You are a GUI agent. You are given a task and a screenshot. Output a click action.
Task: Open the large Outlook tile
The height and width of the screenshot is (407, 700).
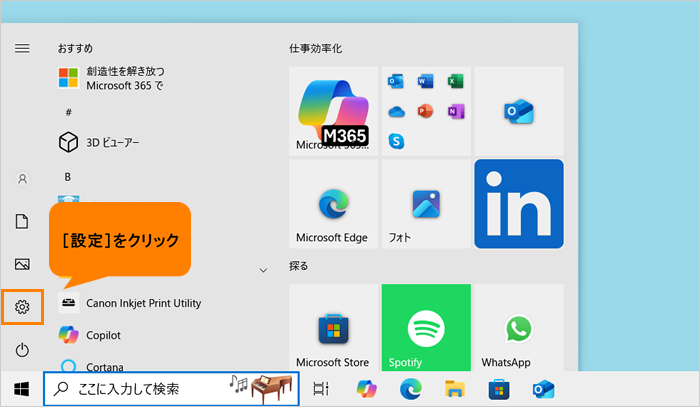519,111
